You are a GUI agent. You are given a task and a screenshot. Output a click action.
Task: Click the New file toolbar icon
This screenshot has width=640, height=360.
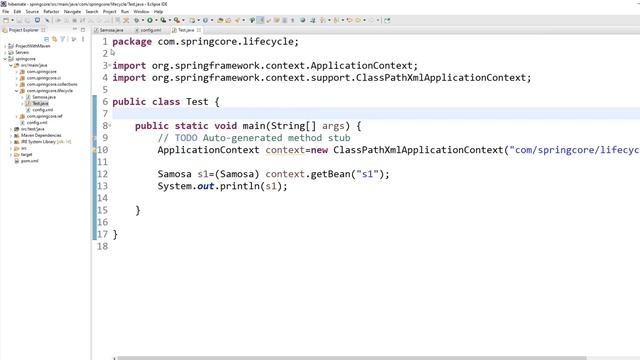click(x=6, y=20)
